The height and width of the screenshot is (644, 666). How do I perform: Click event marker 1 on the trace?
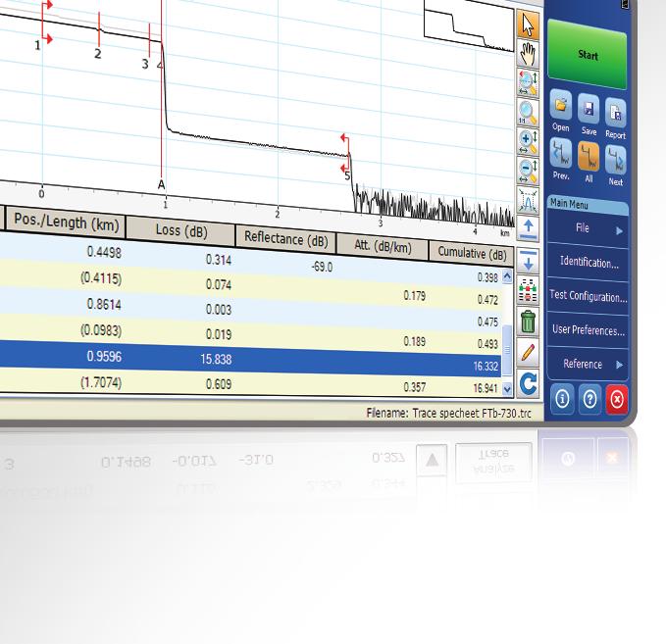point(37,44)
